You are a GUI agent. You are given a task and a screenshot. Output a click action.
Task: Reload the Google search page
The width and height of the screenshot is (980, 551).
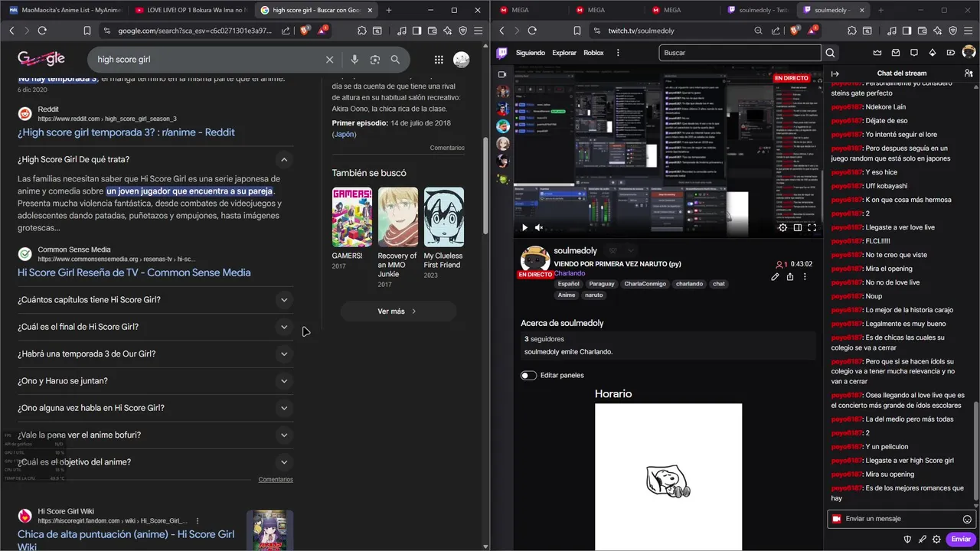[x=42, y=31]
